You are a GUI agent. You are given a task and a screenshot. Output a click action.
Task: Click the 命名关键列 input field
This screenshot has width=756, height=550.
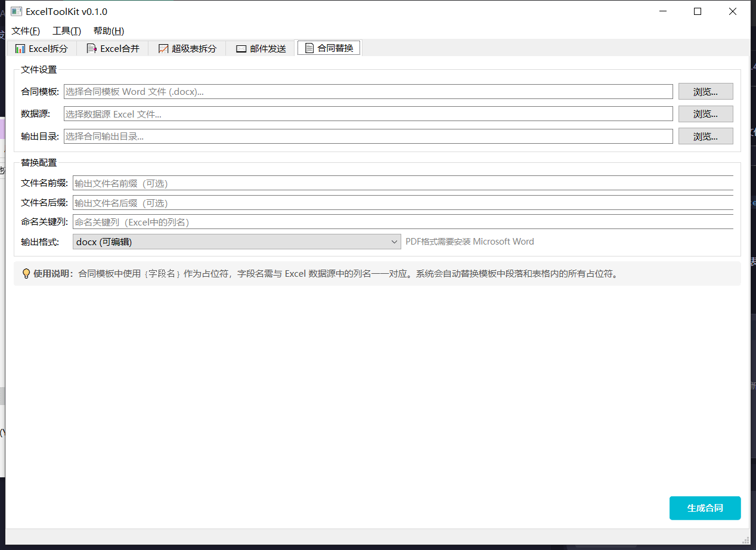(x=403, y=222)
